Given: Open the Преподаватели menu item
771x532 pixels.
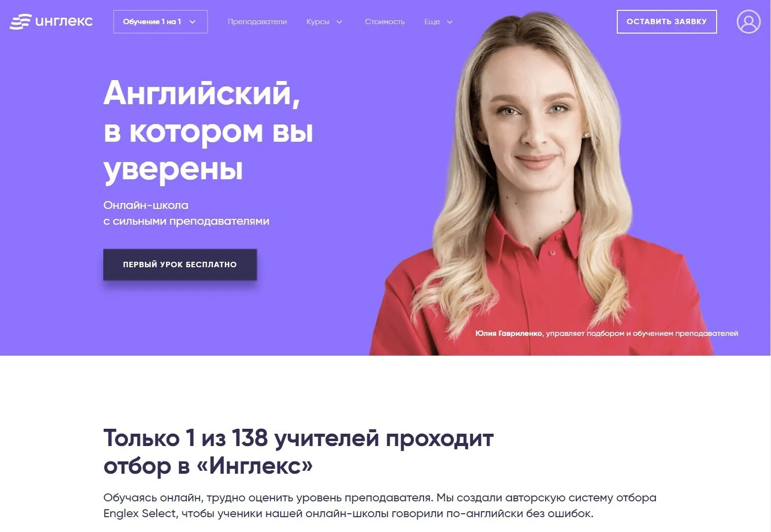Looking at the screenshot, I should coord(257,22).
